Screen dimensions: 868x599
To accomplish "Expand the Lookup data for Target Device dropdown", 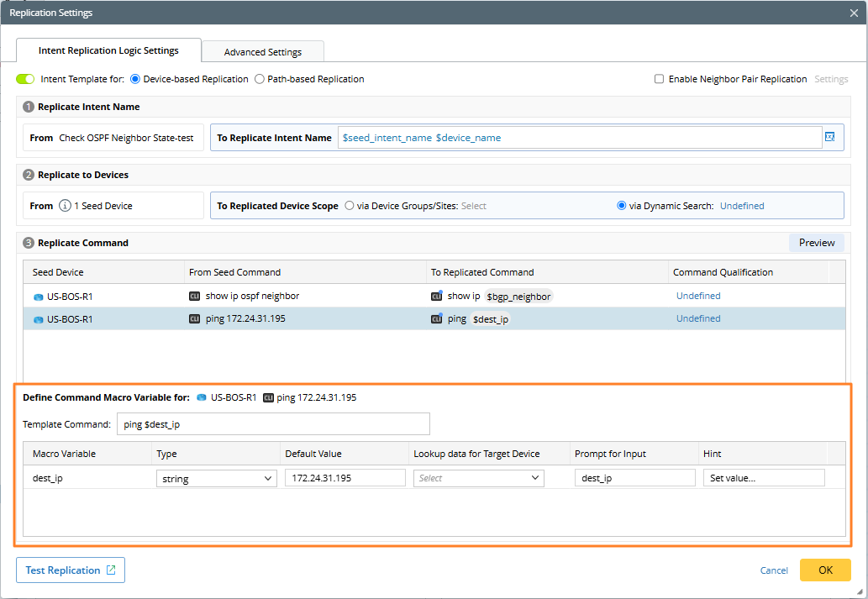I will coord(478,478).
